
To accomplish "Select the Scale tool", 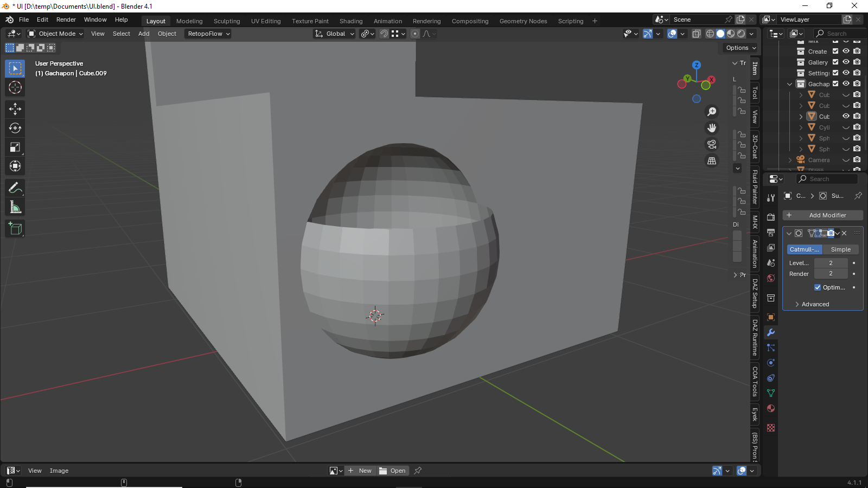I will [15, 147].
